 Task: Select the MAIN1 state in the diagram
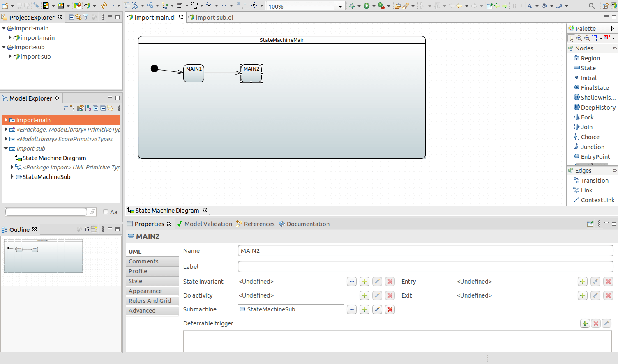click(194, 73)
